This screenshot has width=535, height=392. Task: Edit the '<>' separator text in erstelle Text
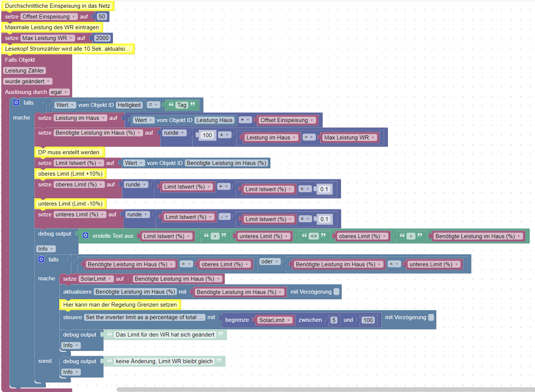(314, 236)
